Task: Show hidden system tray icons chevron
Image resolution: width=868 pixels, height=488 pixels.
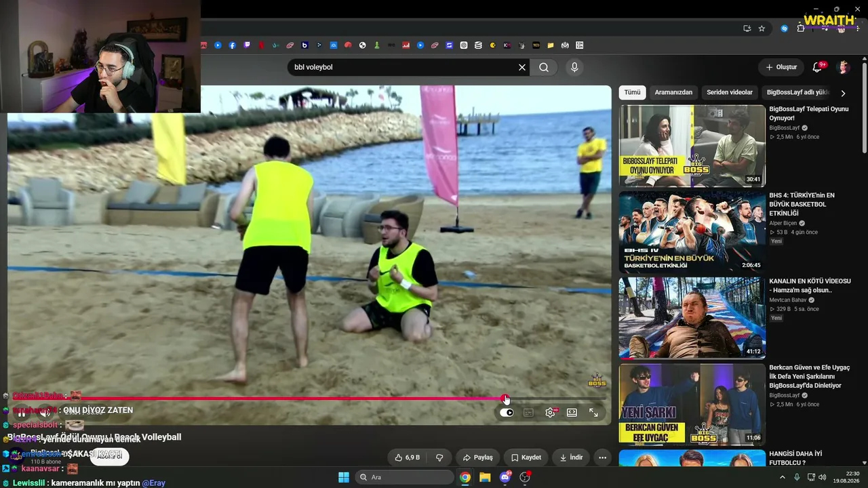Action: [x=782, y=477]
